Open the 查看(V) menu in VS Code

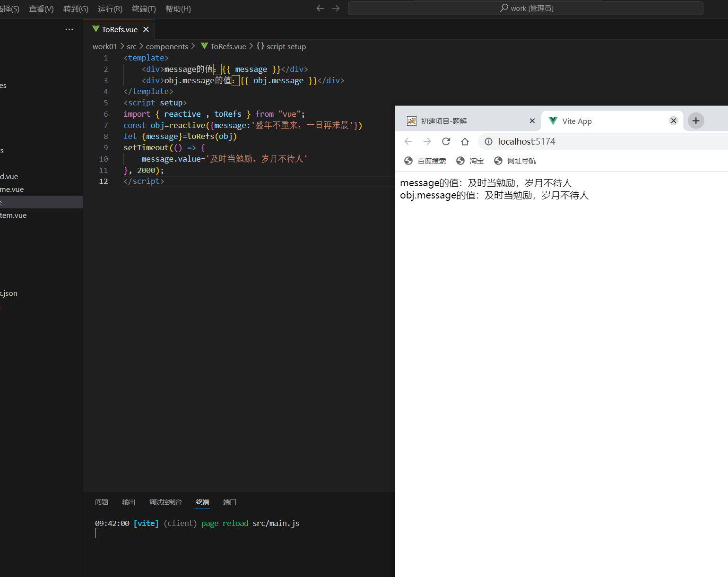click(41, 9)
